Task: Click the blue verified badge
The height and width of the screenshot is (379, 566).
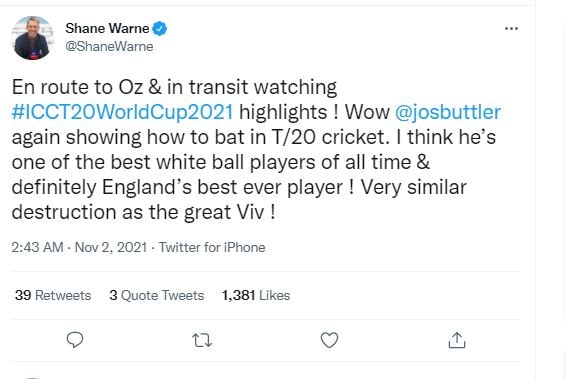Action: (160, 29)
